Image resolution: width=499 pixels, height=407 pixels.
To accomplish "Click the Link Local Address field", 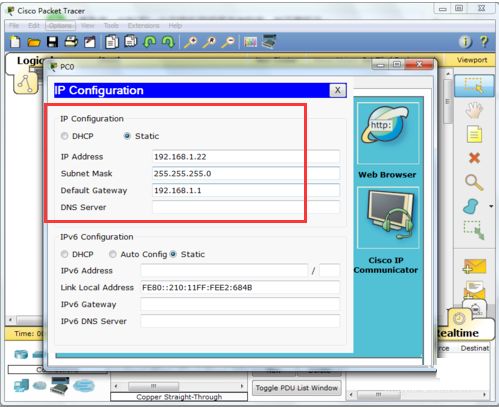I will pos(240,287).
